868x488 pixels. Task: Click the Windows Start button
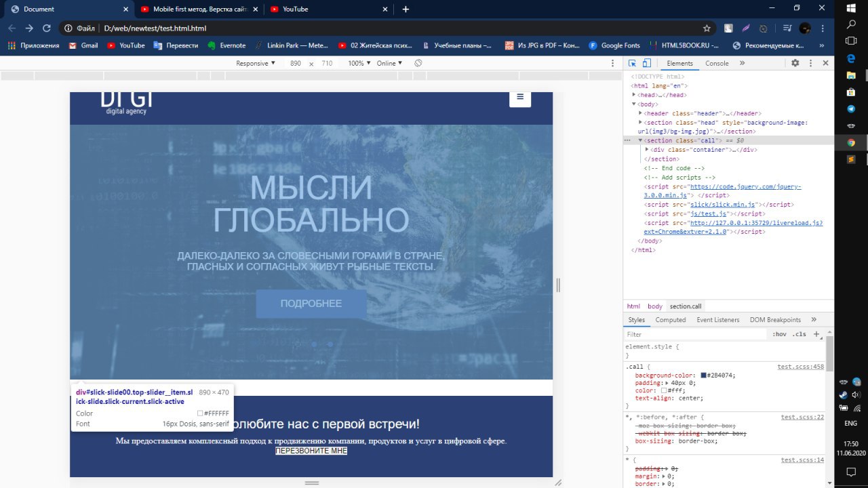[x=851, y=7]
